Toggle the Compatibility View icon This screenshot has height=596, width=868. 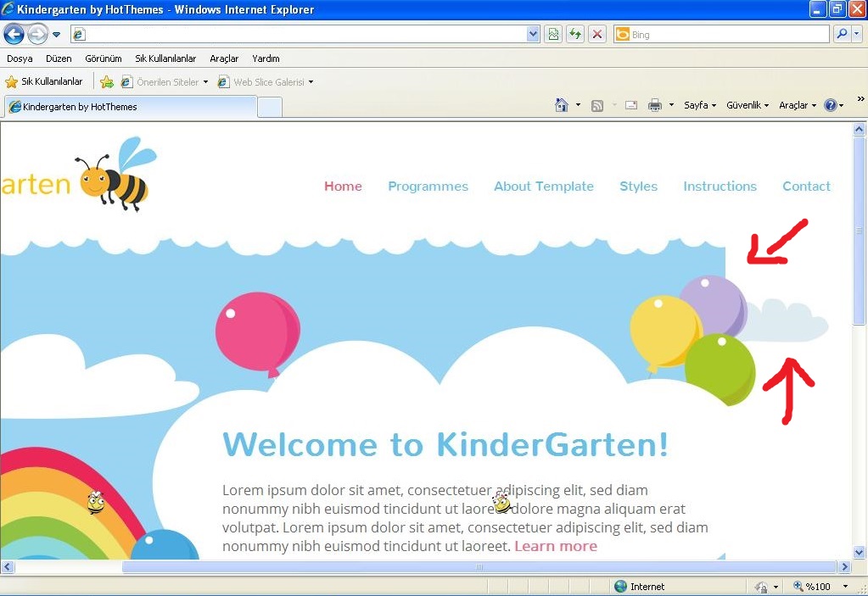[x=553, y=34]
